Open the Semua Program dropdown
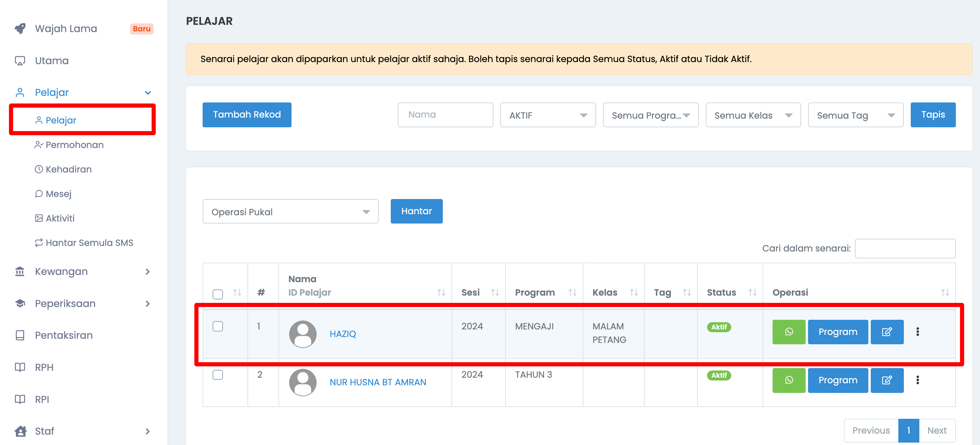980x445 pixels. pyautogui.click(x=650, y=115)
